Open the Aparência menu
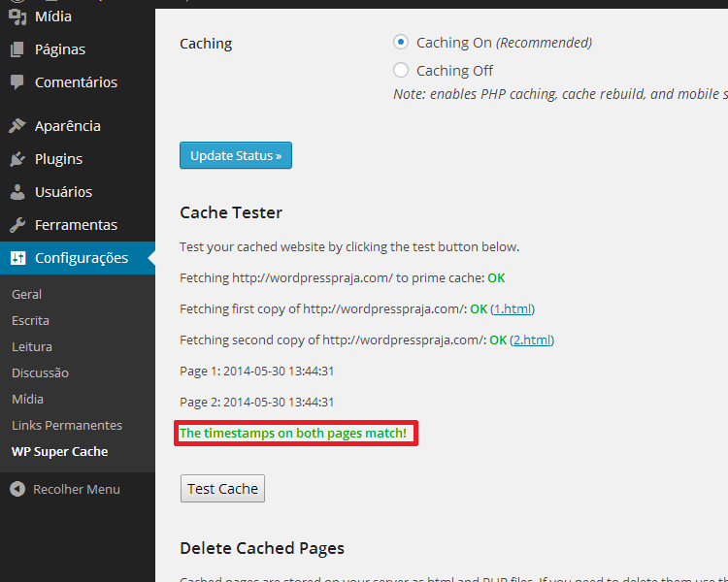This screenshot has width=728, height=582. (x=78, y=126)
